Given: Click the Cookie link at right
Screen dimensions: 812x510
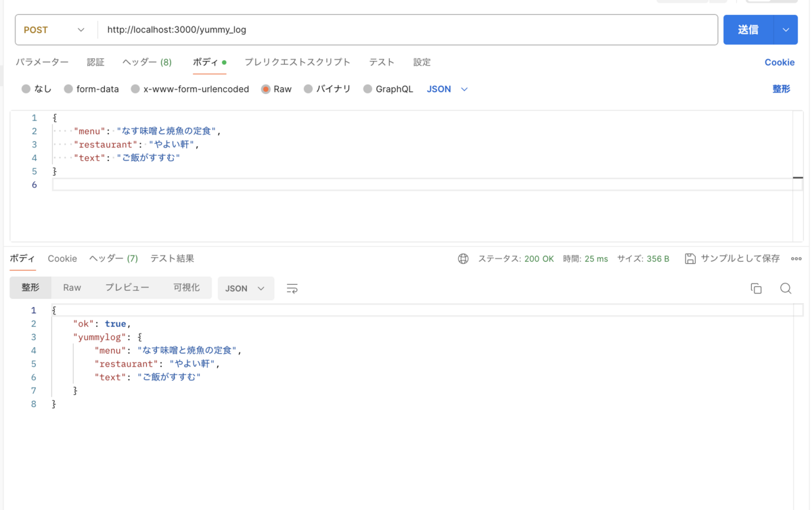Looking at the screenshot, I should tap(780, 62).
